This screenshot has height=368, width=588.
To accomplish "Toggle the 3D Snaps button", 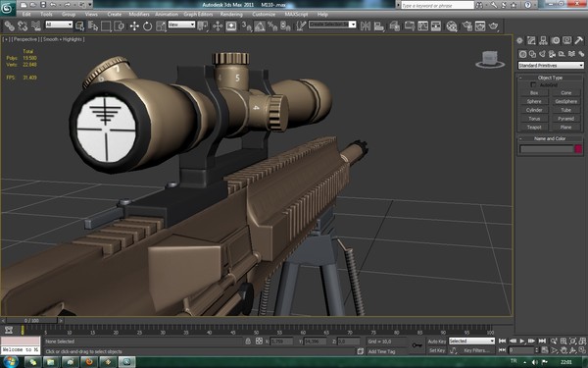I will coord(246,26).
